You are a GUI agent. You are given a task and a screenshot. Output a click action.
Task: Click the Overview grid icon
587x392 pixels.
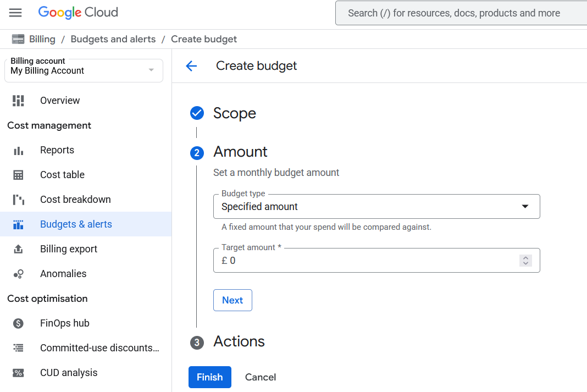(19, 100)
